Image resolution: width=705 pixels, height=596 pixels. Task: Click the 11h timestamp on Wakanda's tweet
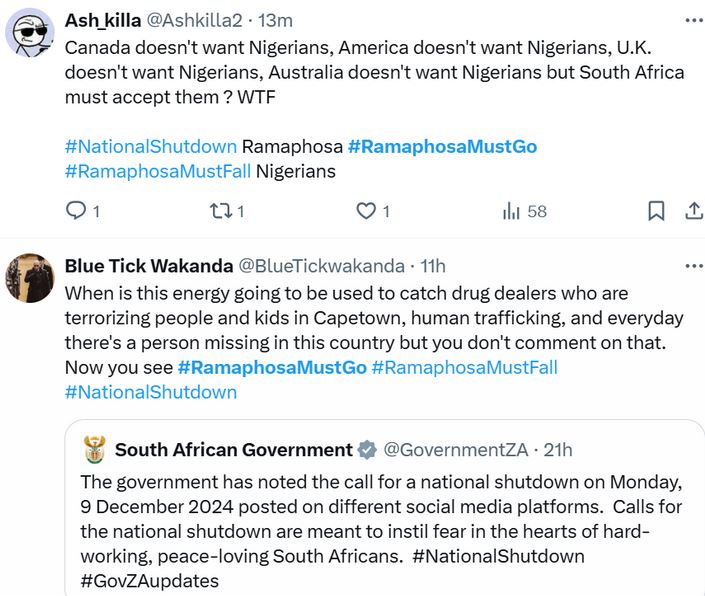tap(433, 266)
